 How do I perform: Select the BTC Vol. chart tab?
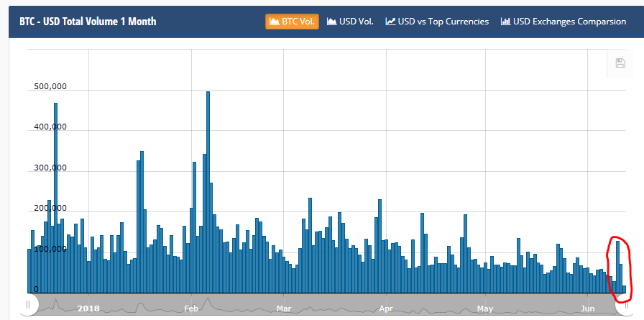[x=292, y=22]
